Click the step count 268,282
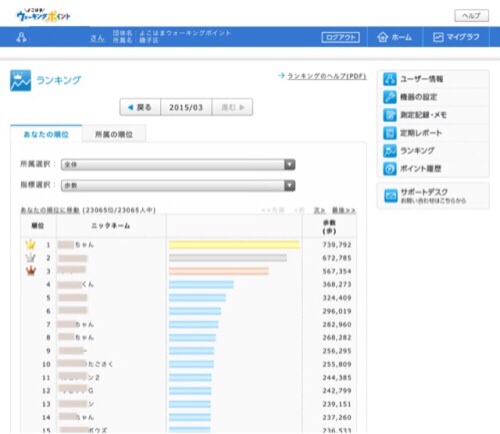Screen dimensions: 500x434 (x=337, y=338)
